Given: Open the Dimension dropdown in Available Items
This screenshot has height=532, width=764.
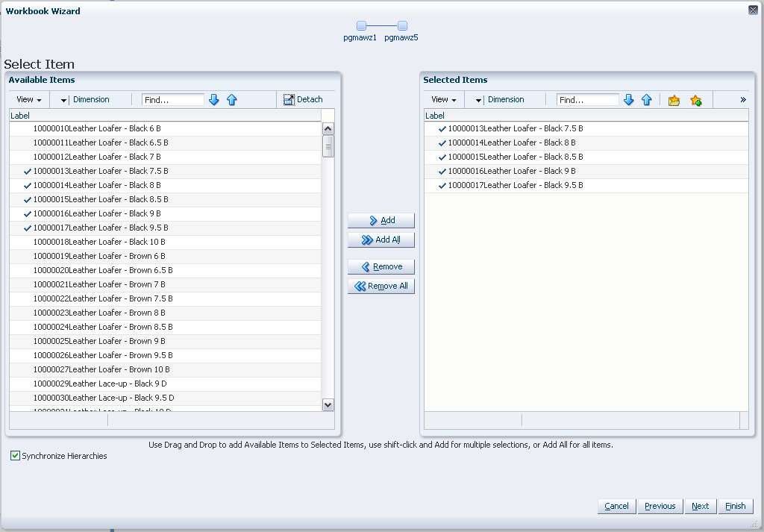Looking at the screenshot, I should pos(63,100).
